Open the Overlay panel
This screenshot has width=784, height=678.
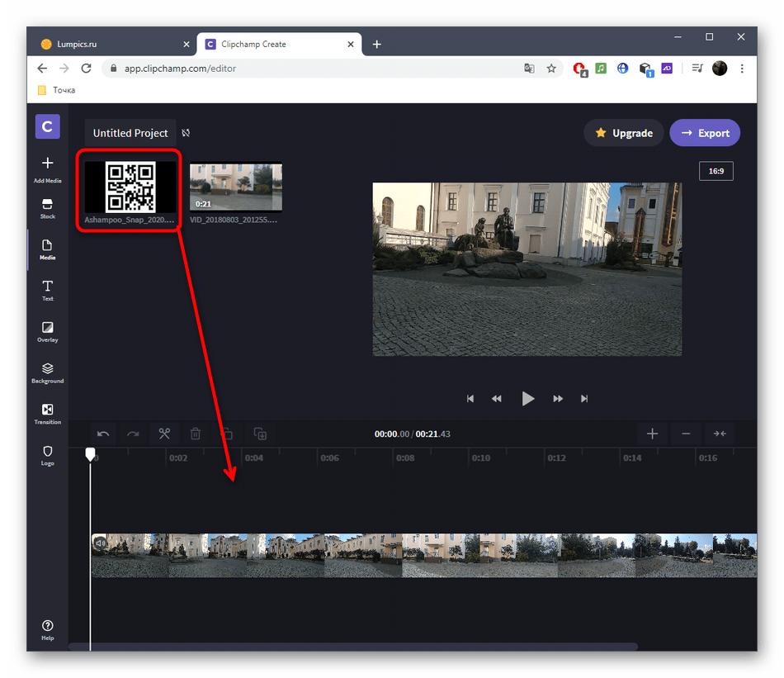point(48,332)
